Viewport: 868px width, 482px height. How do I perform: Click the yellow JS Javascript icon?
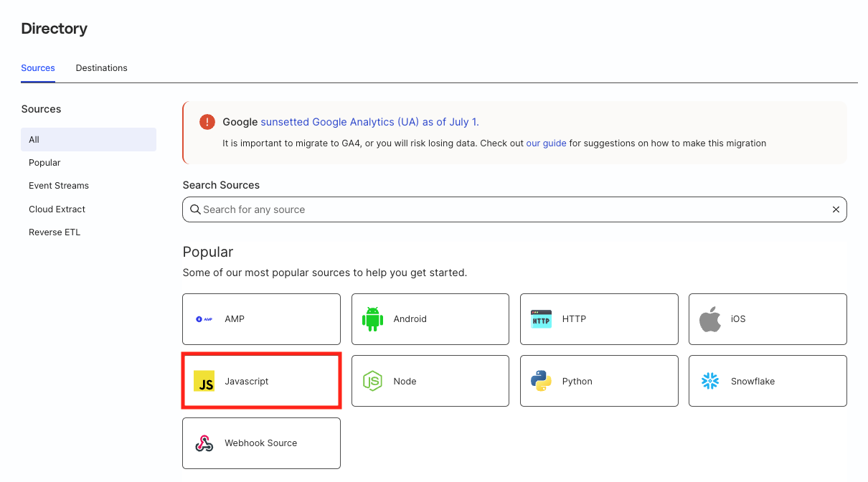(204, 382)
